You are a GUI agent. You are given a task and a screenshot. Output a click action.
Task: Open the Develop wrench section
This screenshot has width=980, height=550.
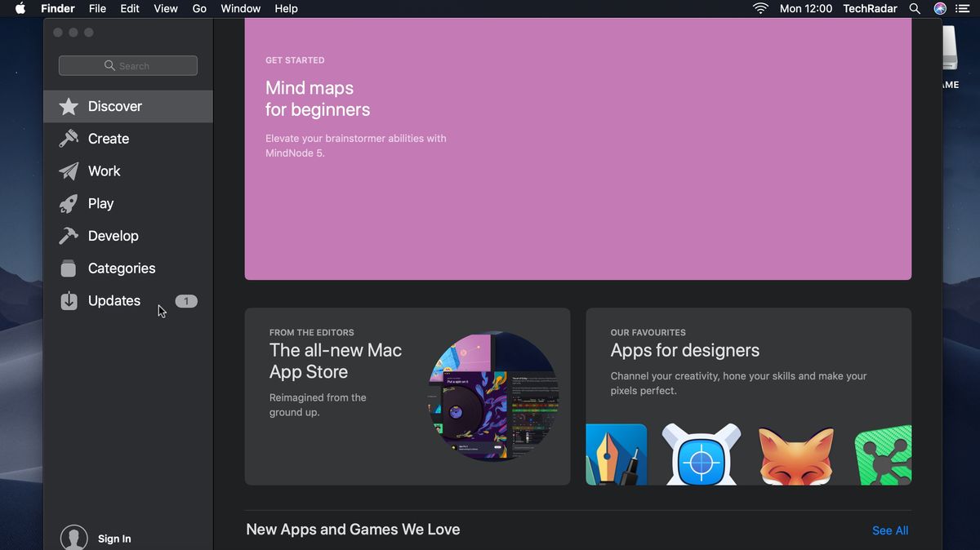pyautogui.click(x=69, y=236)
